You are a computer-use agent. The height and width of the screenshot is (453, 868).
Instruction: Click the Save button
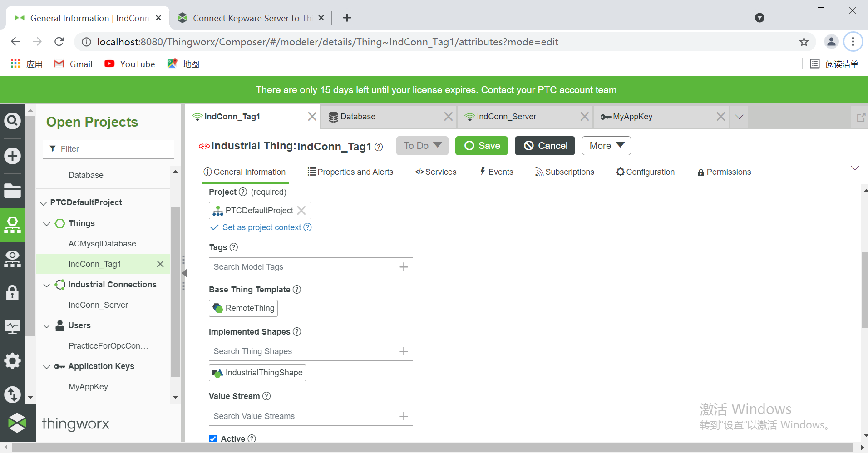pos(481,146)
